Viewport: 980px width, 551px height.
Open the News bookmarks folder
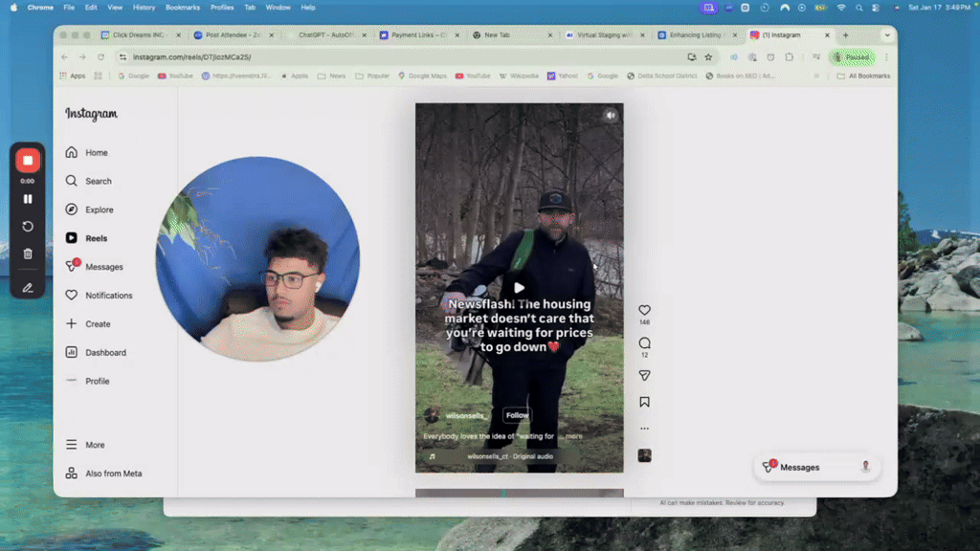(x=331, y=77)
